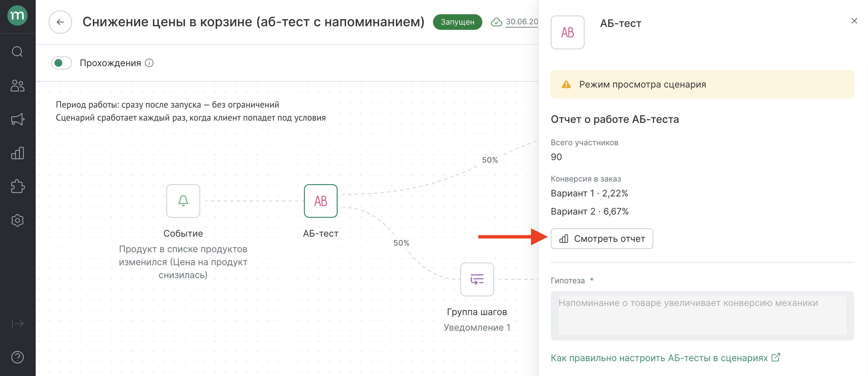This screenshot has width=868, height=376.
Task: Click the Продукт в списке продуктов изменился description
Action: click(x=183, y=262)
